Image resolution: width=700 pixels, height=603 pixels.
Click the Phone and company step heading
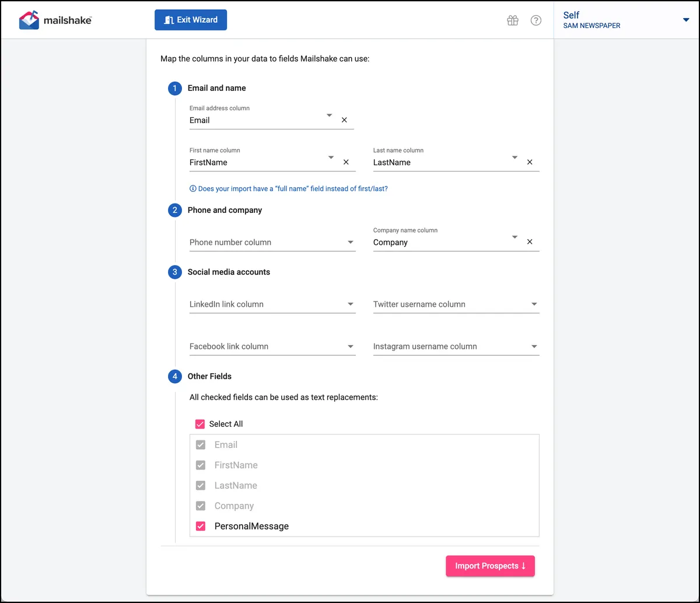pos(225,210)
